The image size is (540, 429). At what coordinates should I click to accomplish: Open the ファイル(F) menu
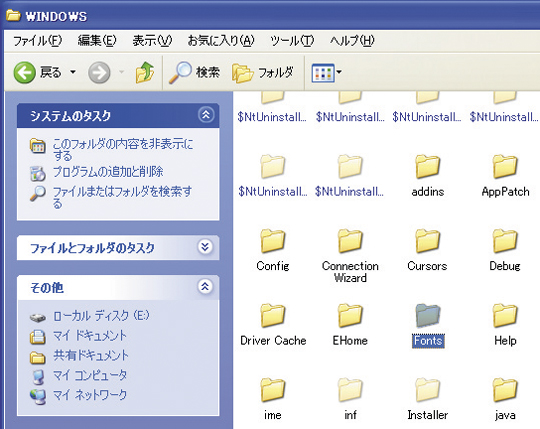pyautogui.click(x=37, y=41)
